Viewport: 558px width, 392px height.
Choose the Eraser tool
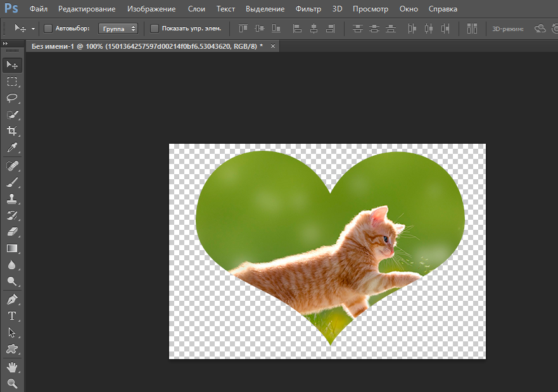pos(12,232)
